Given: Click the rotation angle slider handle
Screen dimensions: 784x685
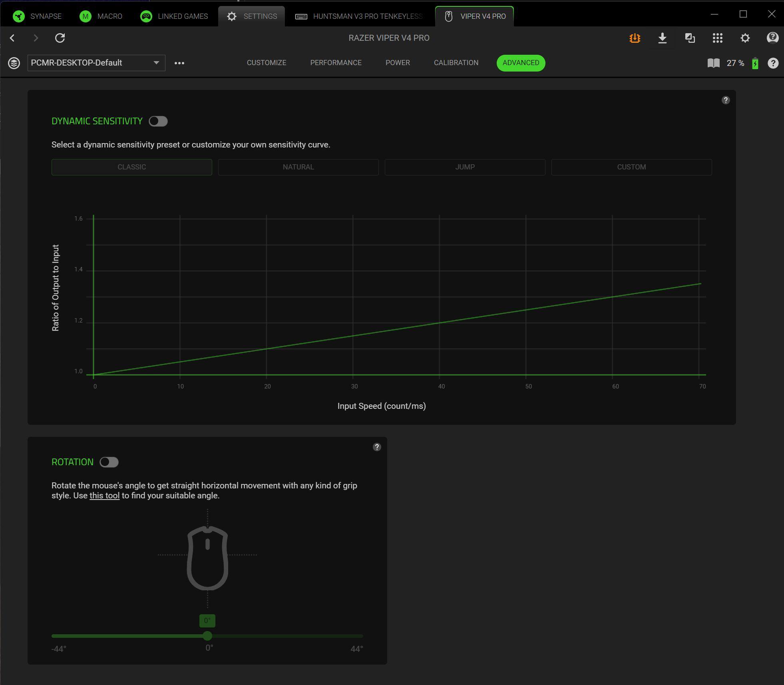Looking at the screenshot, I should click(207, 636).
